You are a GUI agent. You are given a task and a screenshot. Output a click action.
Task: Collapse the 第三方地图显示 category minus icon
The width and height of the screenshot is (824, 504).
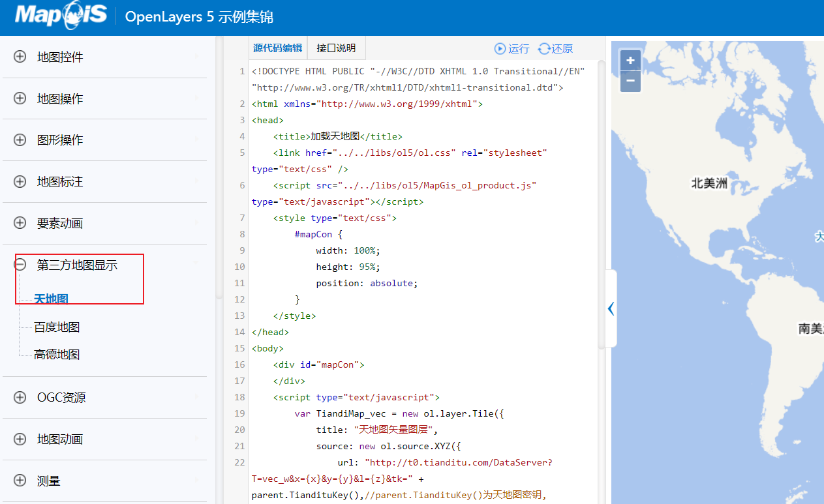(x=20, y=265)
